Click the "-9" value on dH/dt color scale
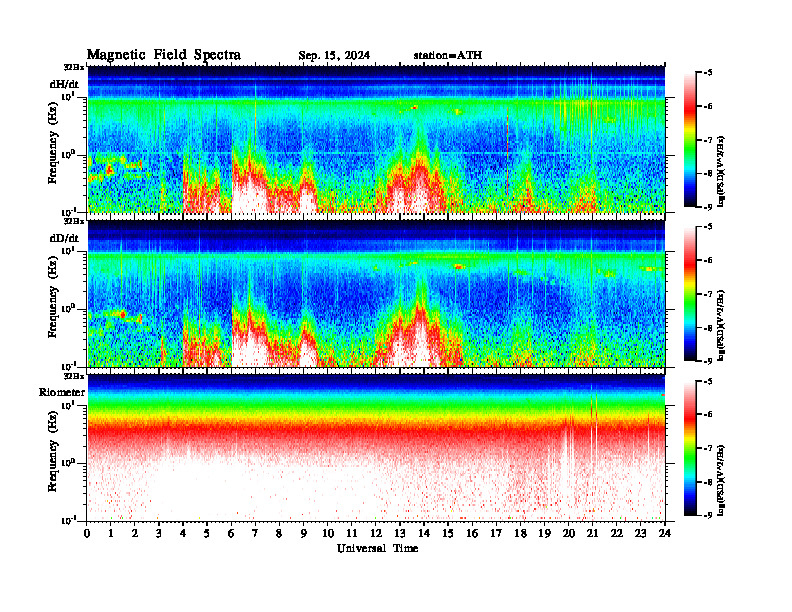This screenshot has width=792, height=612. (x=708, y=207)
